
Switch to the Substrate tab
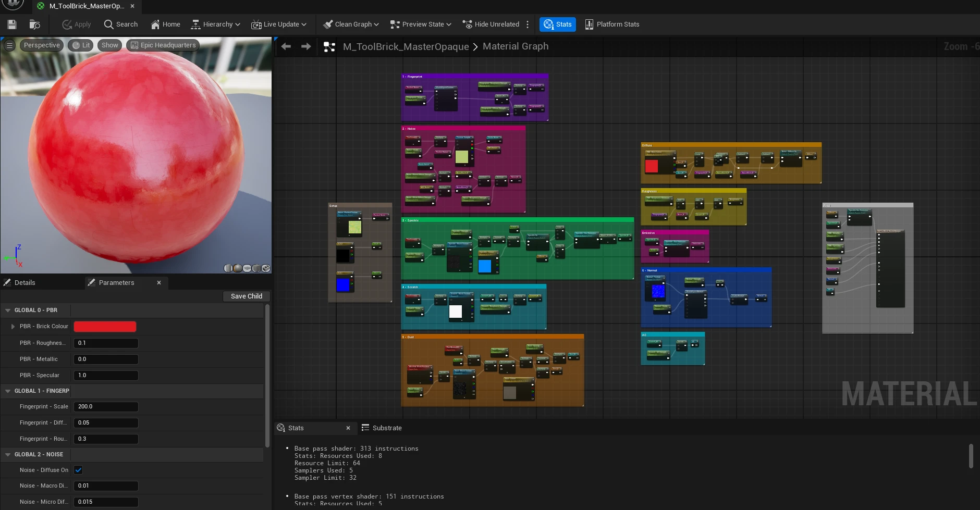382,428
